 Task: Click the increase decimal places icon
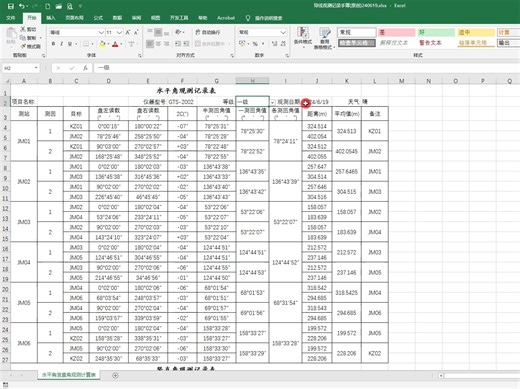coord(275,44)
